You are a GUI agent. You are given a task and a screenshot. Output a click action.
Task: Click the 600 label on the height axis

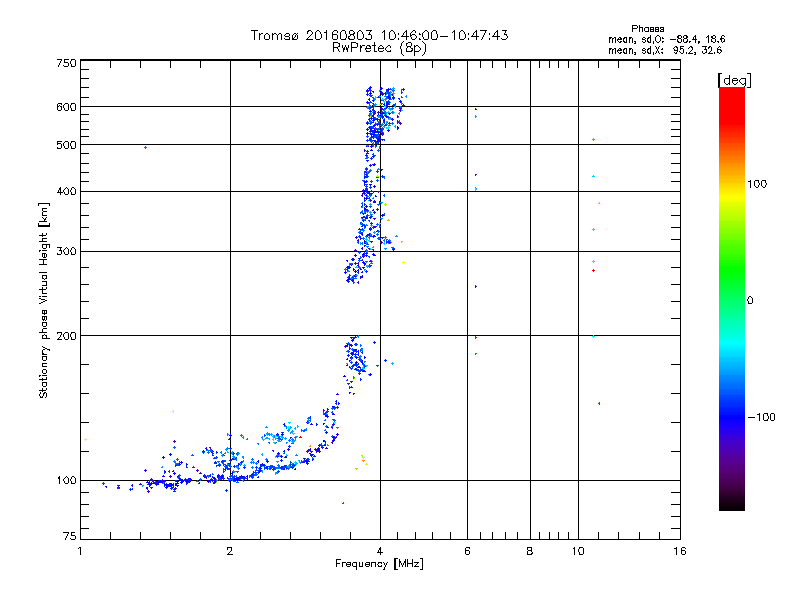(66, 107)
